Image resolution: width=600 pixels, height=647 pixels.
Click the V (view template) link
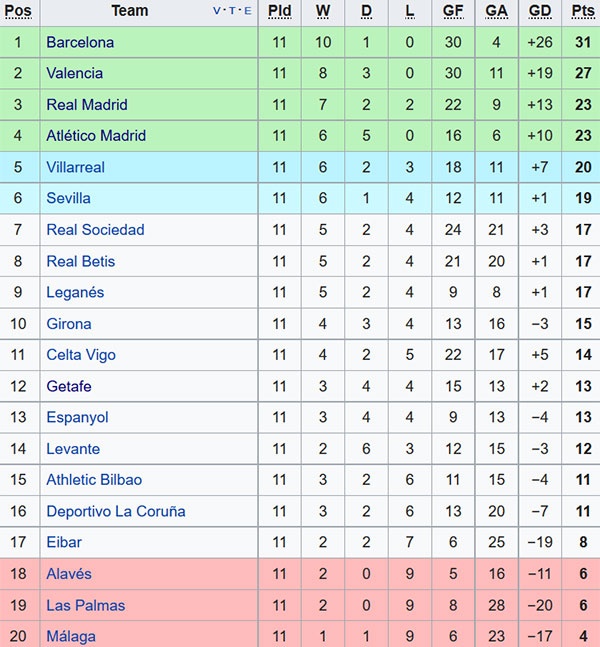pos(218,11)
